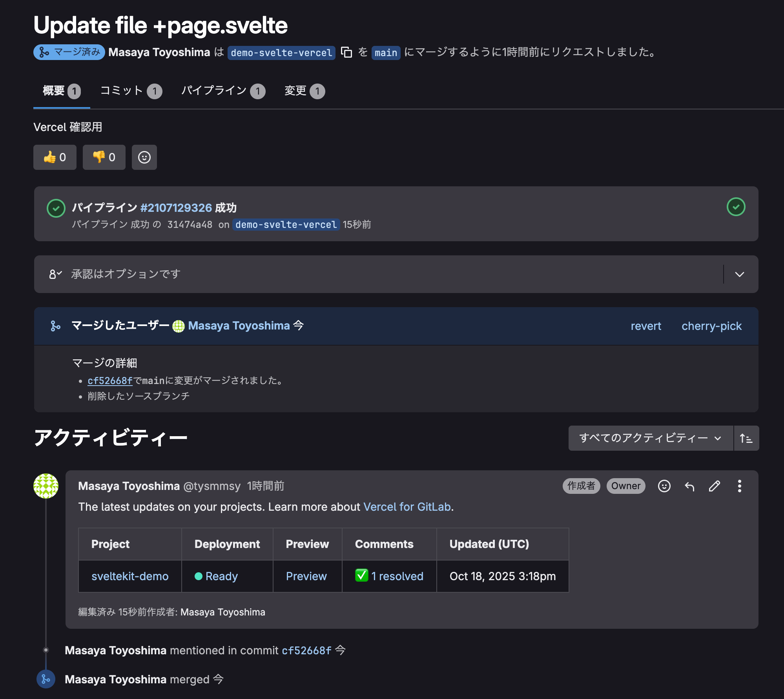This screenshot has height=699, width=784.
Task: Click the revert button
Action: coord(645,326)
